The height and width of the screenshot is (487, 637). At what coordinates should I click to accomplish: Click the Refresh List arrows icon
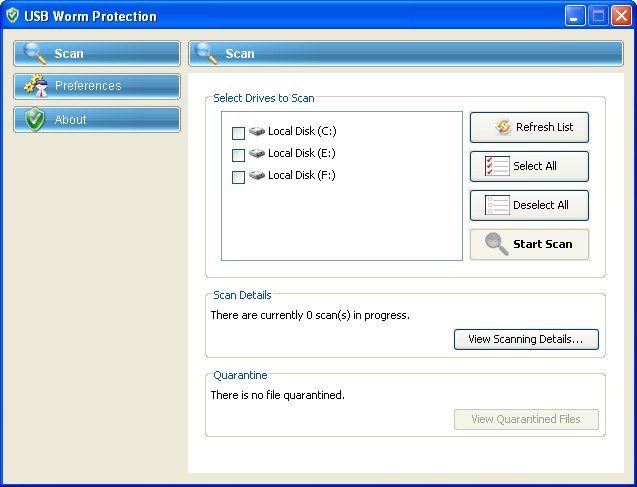pyautogui.click(x=503, y=128)
